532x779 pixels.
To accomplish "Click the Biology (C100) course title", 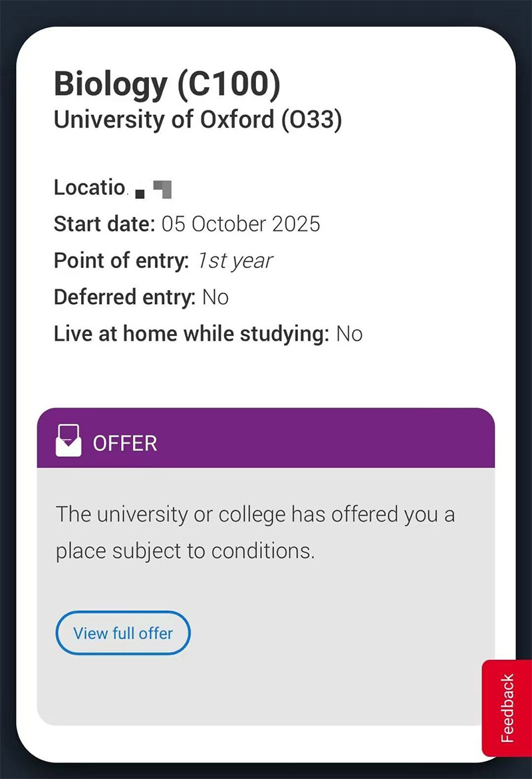I will (x=167, y=83).
